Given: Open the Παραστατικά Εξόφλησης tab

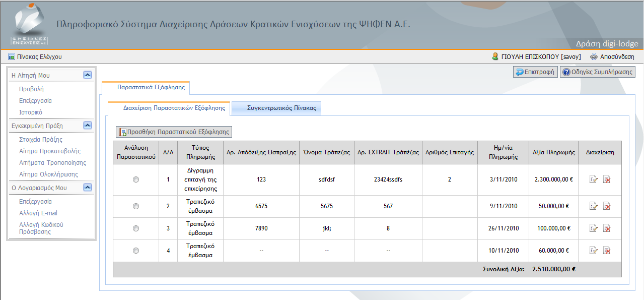Looking at the screenshot, I should coord(146,87).
